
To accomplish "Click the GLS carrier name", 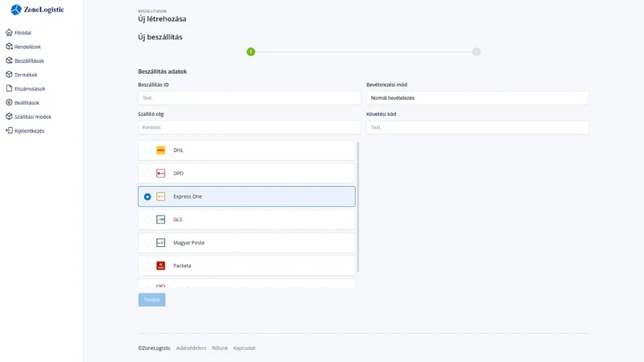I will coord(177,220).
